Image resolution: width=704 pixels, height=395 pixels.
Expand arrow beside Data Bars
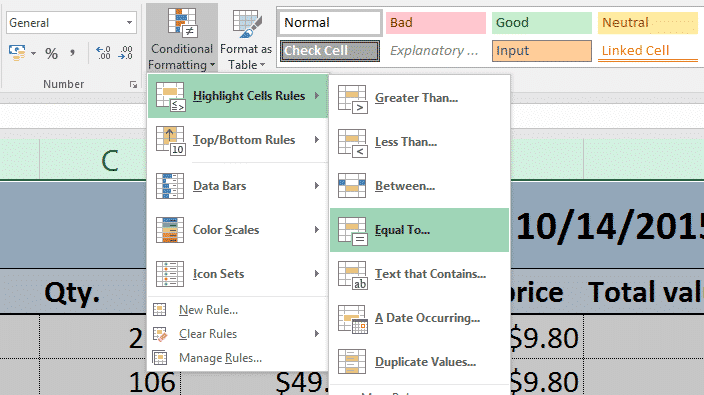(317, 185)
